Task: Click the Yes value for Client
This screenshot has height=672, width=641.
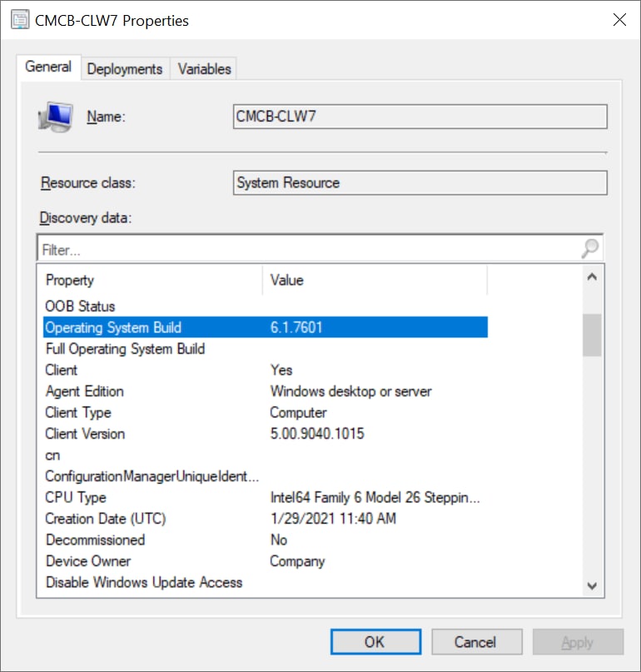Action: (281, 370)
